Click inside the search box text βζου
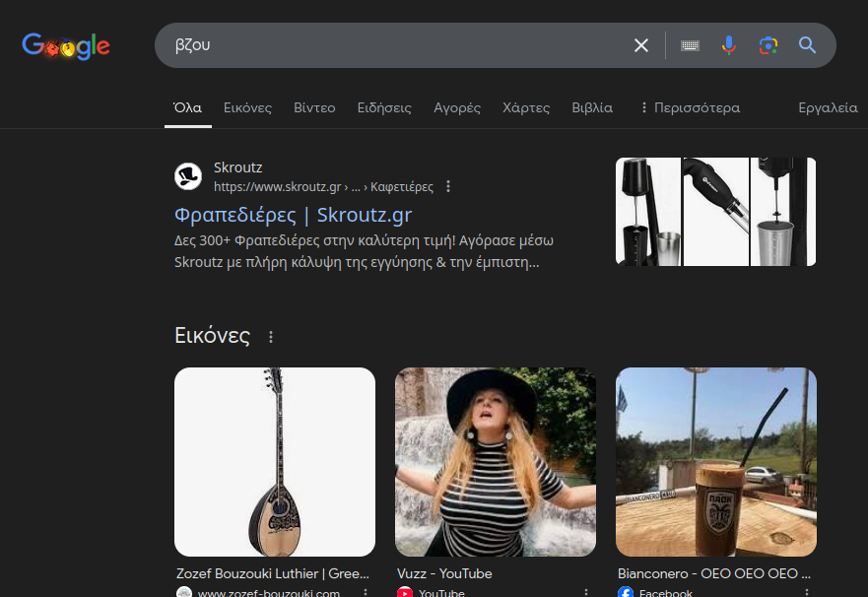Screen dimensions: 868x597 [193, 45]
